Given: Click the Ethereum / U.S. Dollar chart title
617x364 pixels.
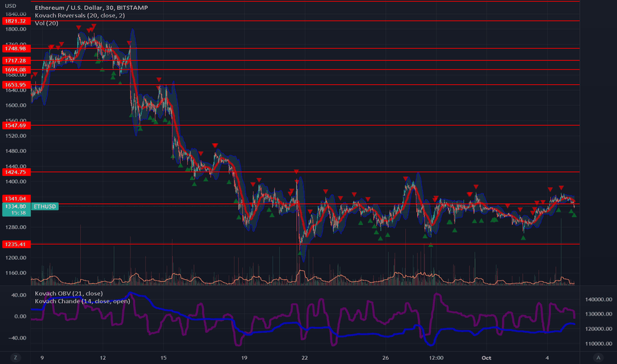Looking at the screenshot, I should [x=91, y=7].
